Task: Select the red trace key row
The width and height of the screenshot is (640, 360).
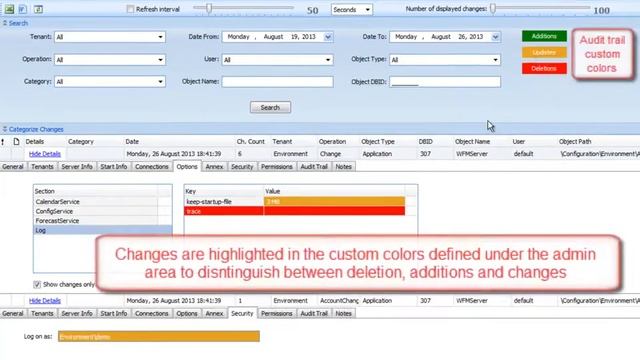Action: pyautogui.click(x=294, y=211)
